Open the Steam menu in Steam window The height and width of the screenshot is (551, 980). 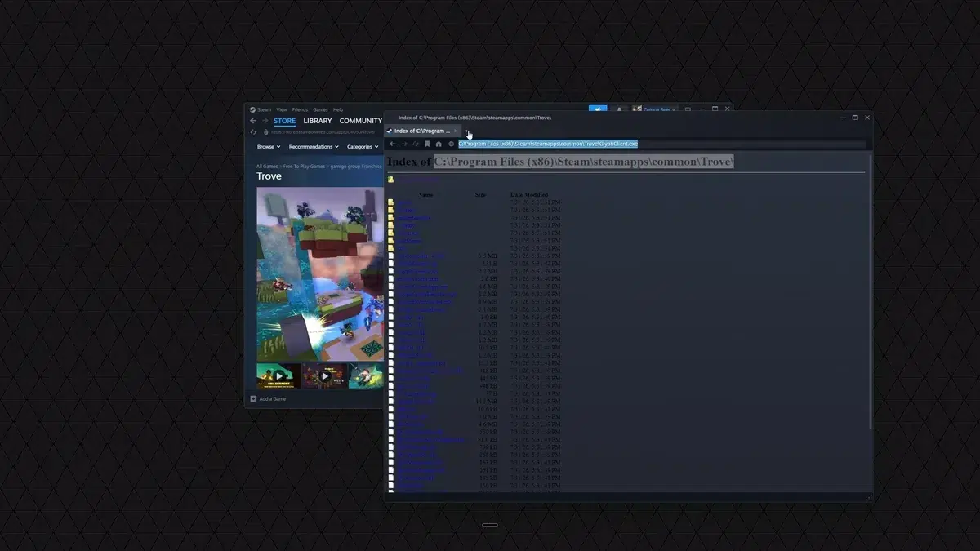[x=265, y=109]
